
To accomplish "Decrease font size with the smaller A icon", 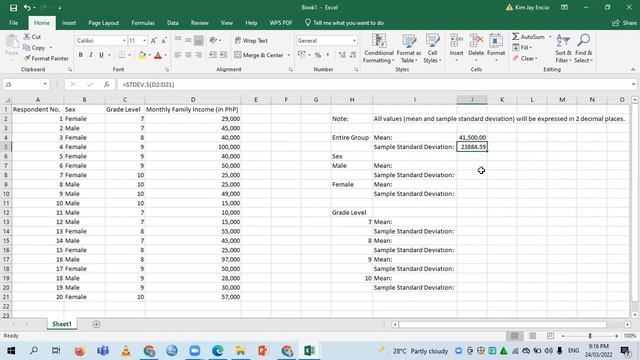I will coord(164,40).
